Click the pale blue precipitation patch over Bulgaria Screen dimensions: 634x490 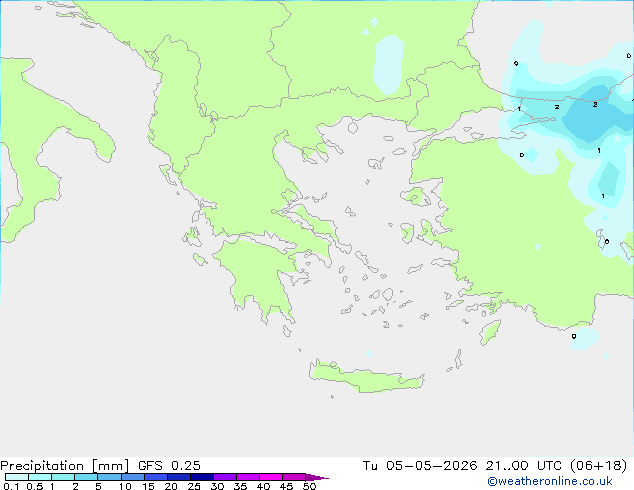[388, 65]
